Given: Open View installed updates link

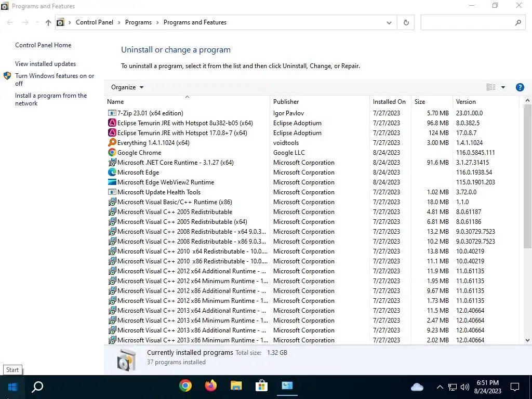Looking at the screenshot, I should point(46,64).
